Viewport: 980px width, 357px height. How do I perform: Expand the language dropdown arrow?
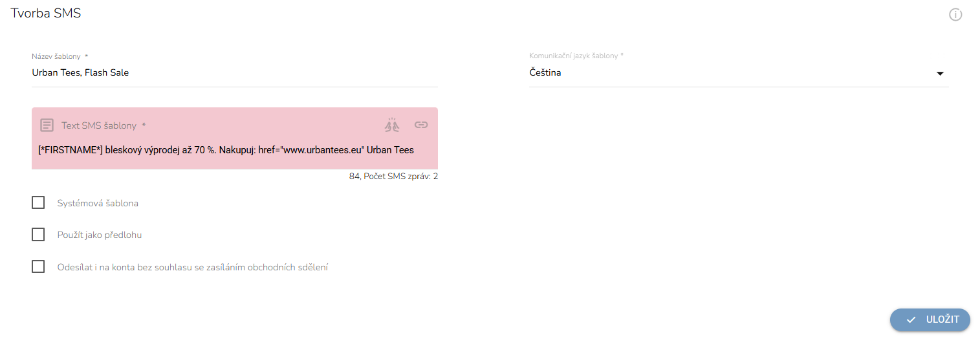tap(940, 73)
